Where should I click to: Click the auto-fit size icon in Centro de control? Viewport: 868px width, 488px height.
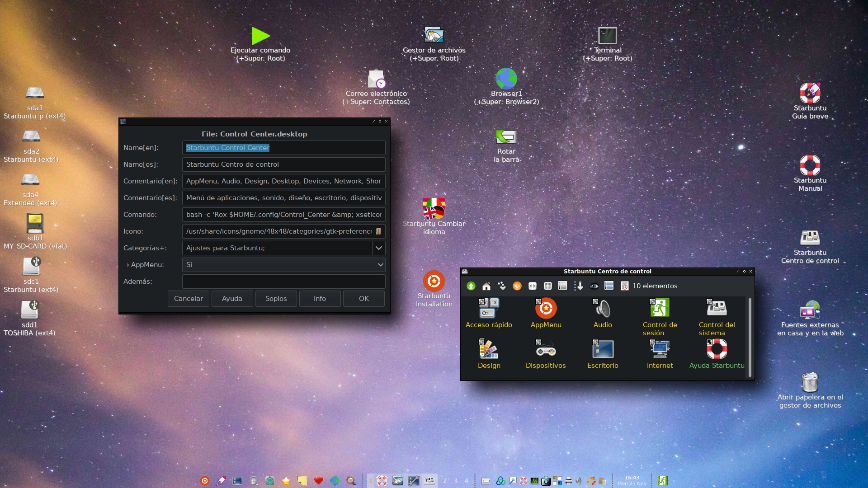[x=548, y=286]
